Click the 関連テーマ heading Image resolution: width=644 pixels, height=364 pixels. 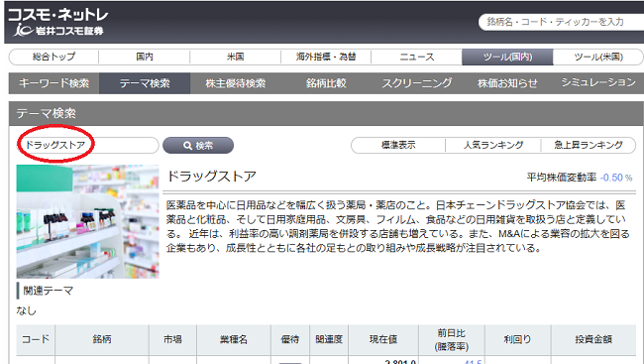click(49, 291)
